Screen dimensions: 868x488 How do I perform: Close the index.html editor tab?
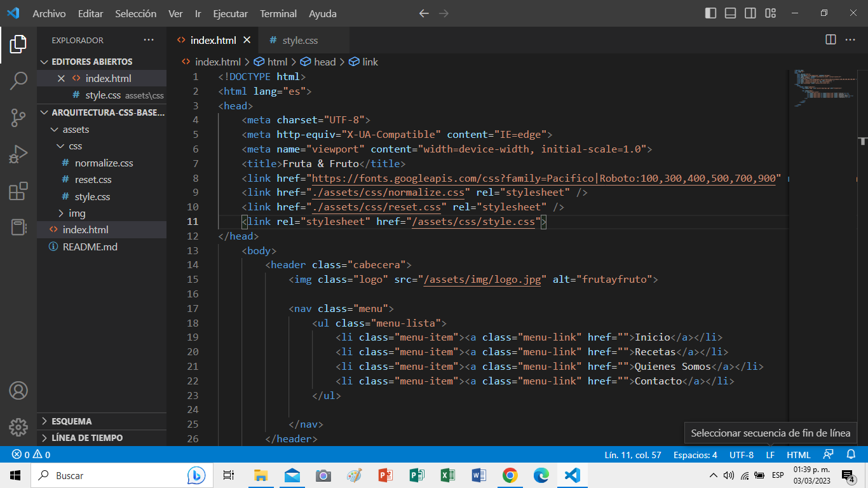pyautogui.click(x=247, y=40)
